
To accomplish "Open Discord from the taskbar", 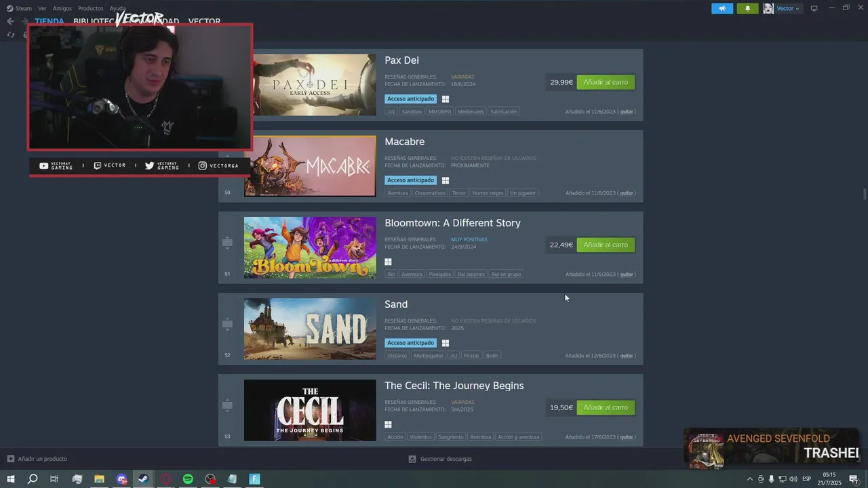I will (x=121, y=479).
